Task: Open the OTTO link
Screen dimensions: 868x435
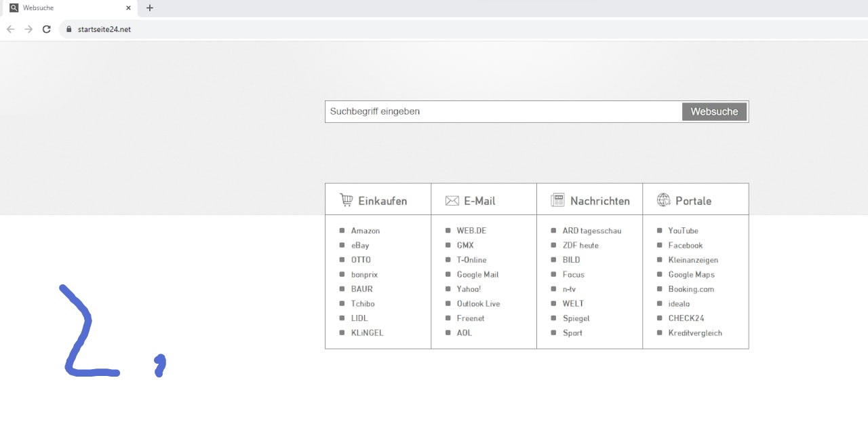Action: [361, 260]
